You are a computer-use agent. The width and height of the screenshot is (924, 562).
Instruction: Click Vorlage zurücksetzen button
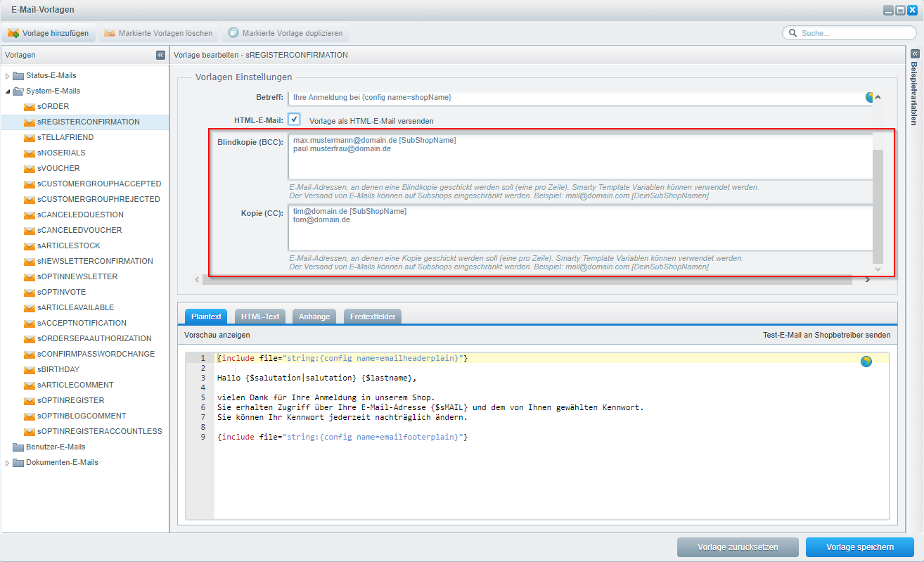[x=738, y=547]
